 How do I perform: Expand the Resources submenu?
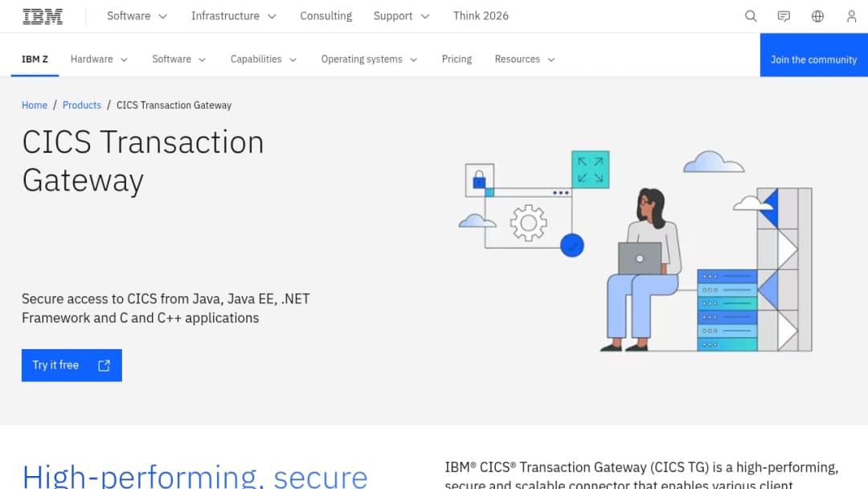(x=525, y=60)
